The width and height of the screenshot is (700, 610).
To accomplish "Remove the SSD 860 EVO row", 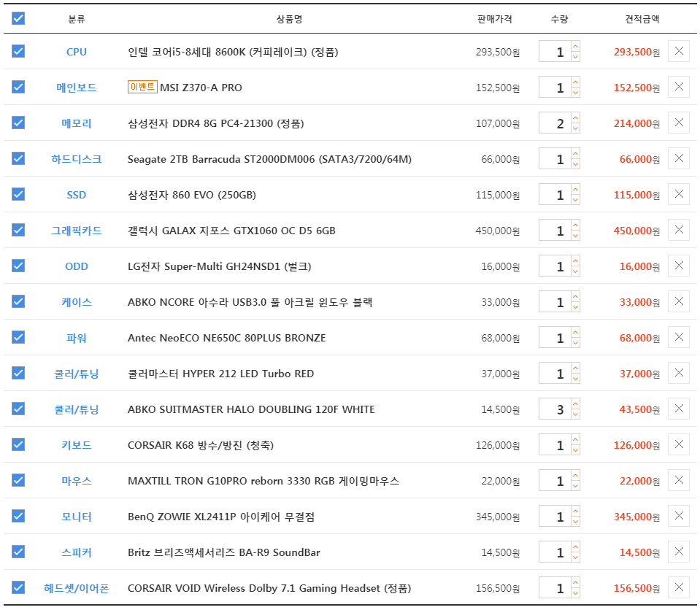I will [x=679, y=194].
